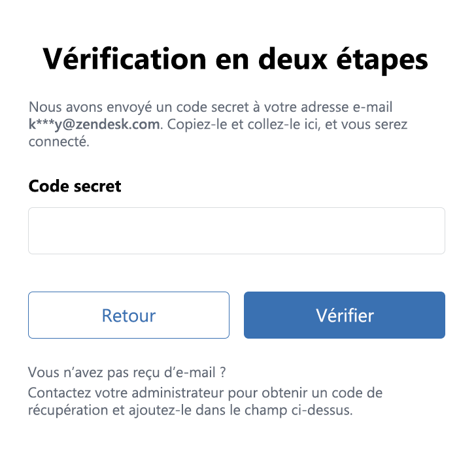This screenshot has width=476, height=455.
Task: Click the phrase Copiez-le et collez-le ici
Action: (x=244, y=124)
